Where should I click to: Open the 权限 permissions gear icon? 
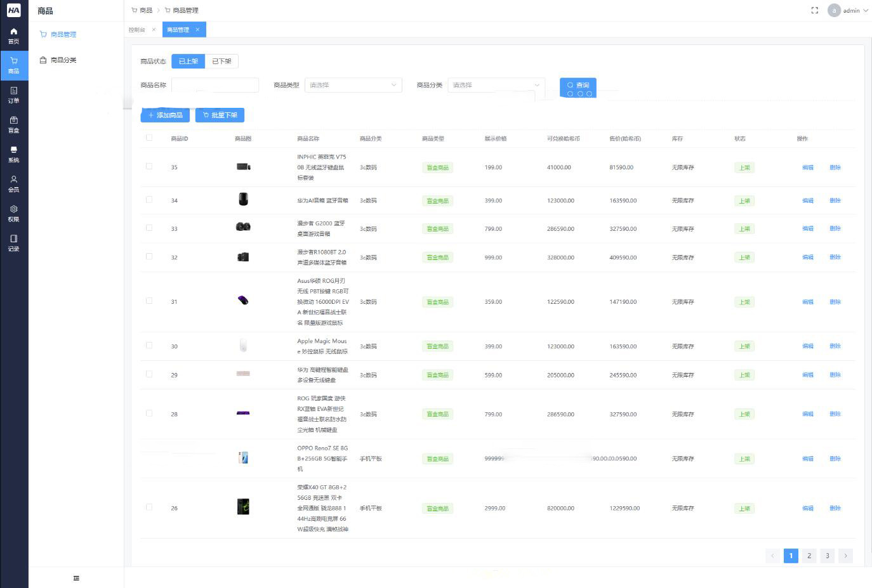(x=13, y=213)
